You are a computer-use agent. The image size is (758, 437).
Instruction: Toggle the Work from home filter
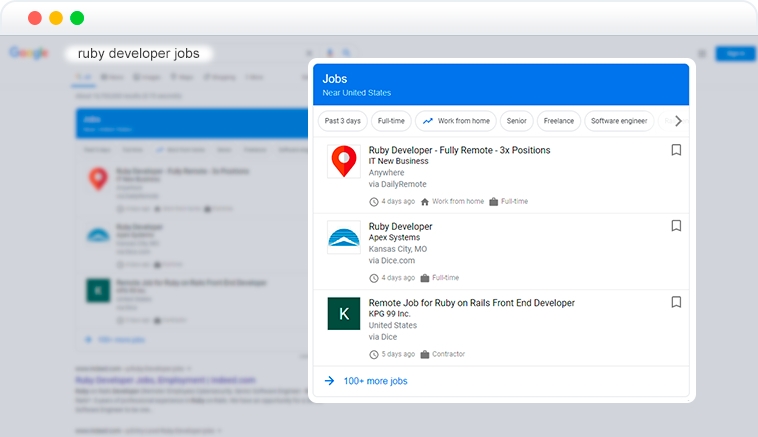click(456, 121)
